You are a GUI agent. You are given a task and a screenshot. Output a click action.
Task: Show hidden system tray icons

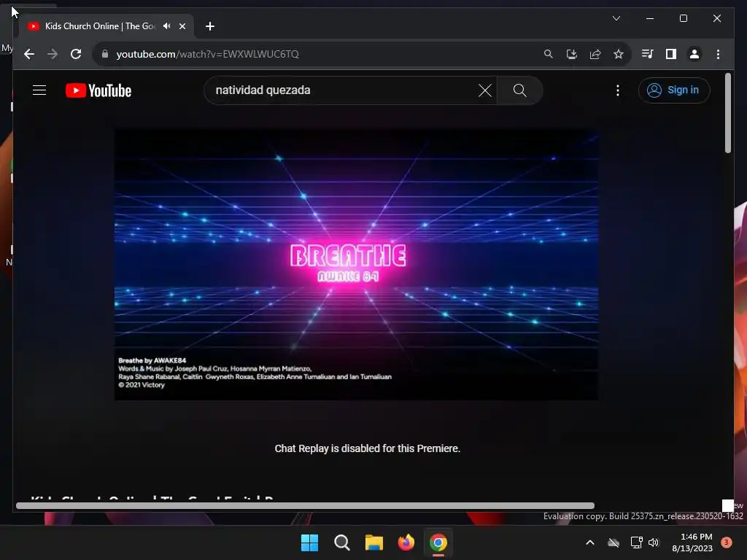(x=589, y=542)
